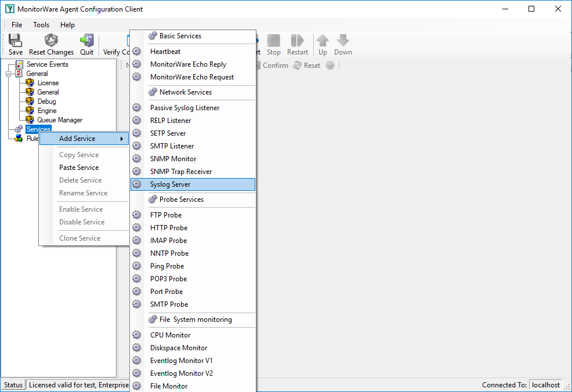Add an Eventlog Monitor V1 service
The image size is (572, 392).
click(x=193, y=360)
